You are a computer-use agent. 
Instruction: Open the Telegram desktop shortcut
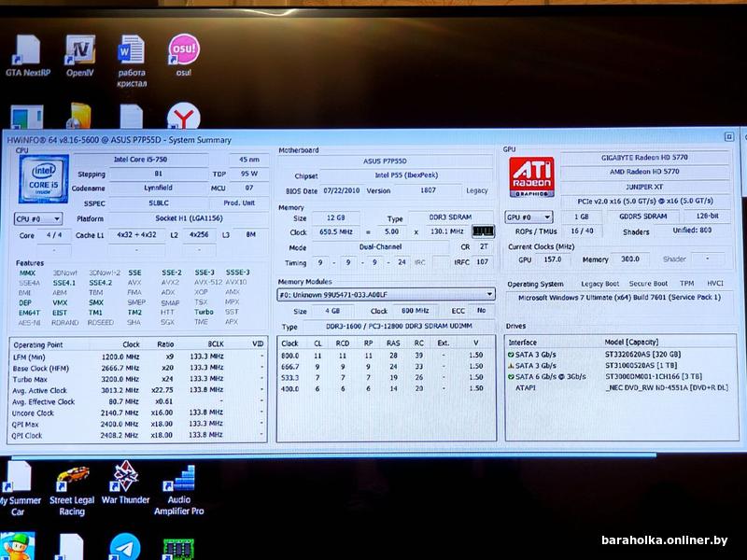click(124, 547)
